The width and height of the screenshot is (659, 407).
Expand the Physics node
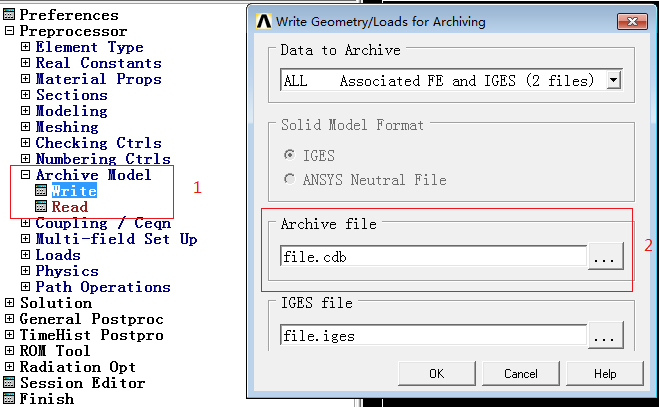(x=26, y=270)
